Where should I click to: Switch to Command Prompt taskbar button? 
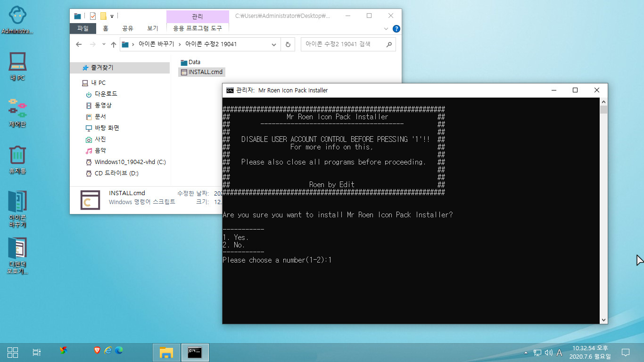pyautogui.click(x=195, y=352)
